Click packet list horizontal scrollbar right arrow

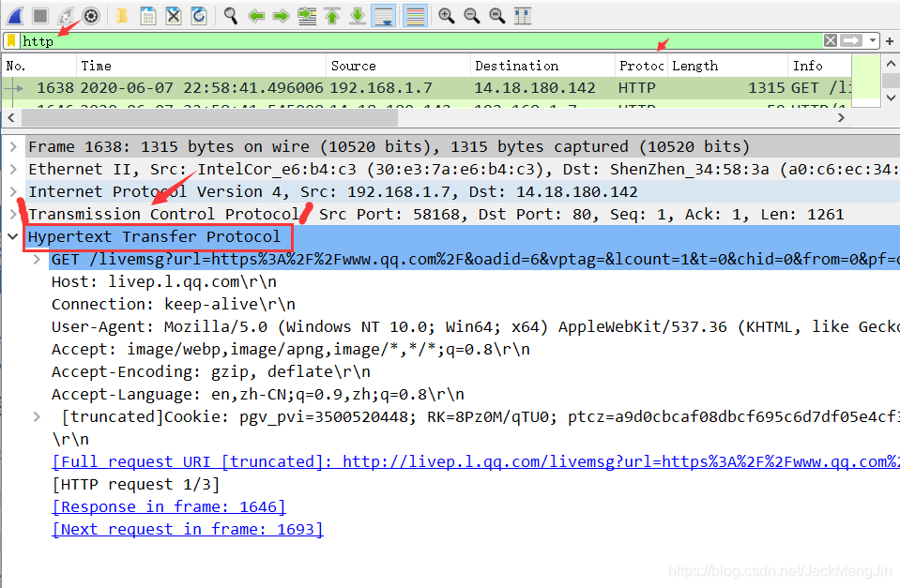(x=841, y=117)
